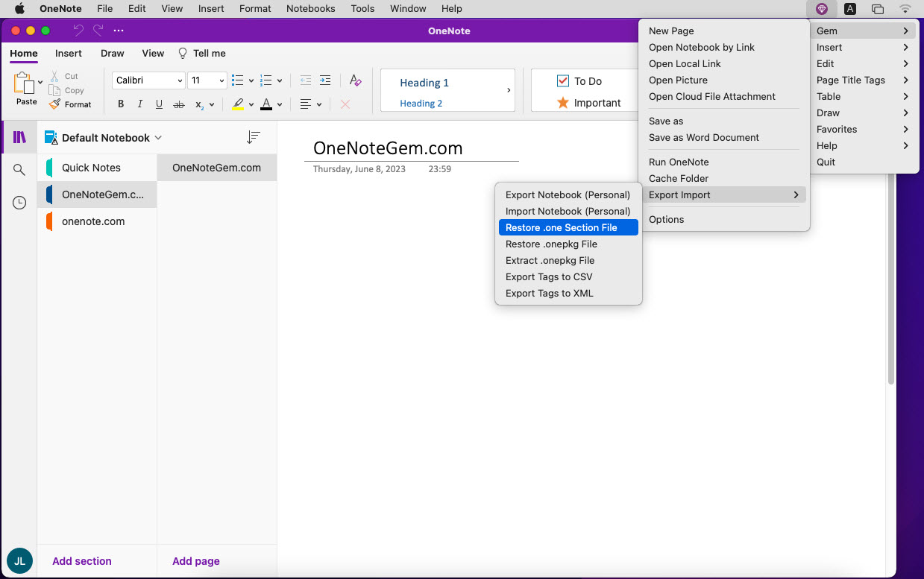Expand the styles gallery arrow

click(x=509, y=90)
